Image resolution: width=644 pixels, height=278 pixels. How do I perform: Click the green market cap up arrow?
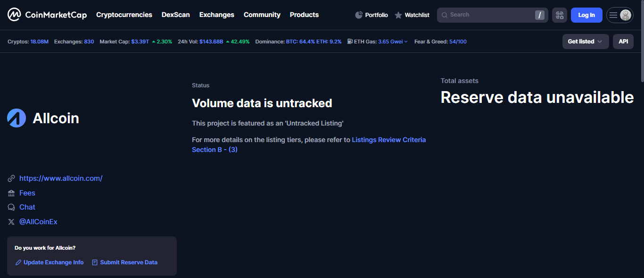tap(154, 42)
